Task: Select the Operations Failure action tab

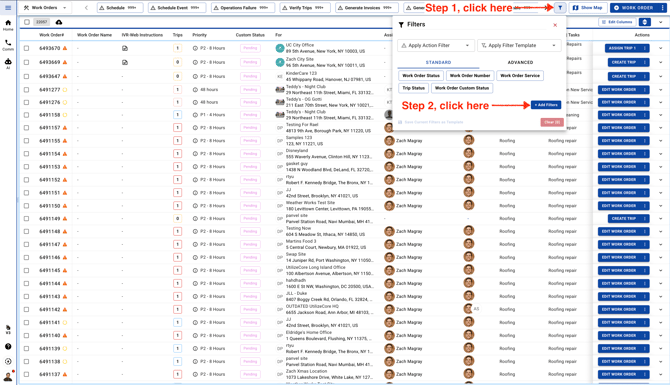Action: point(243,8)
